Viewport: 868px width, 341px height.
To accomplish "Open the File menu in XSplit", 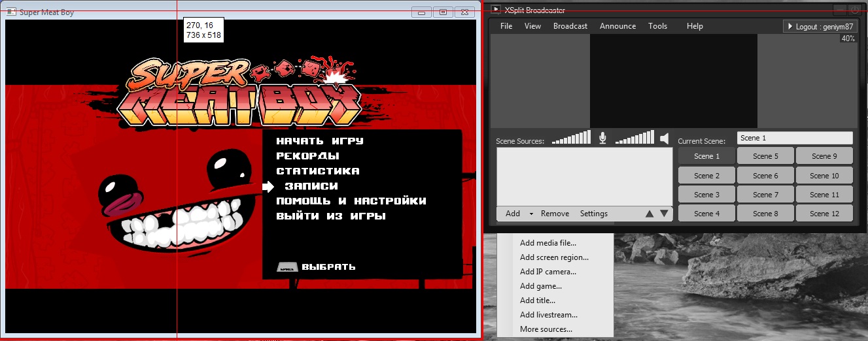I will click(x=506, y=26).
